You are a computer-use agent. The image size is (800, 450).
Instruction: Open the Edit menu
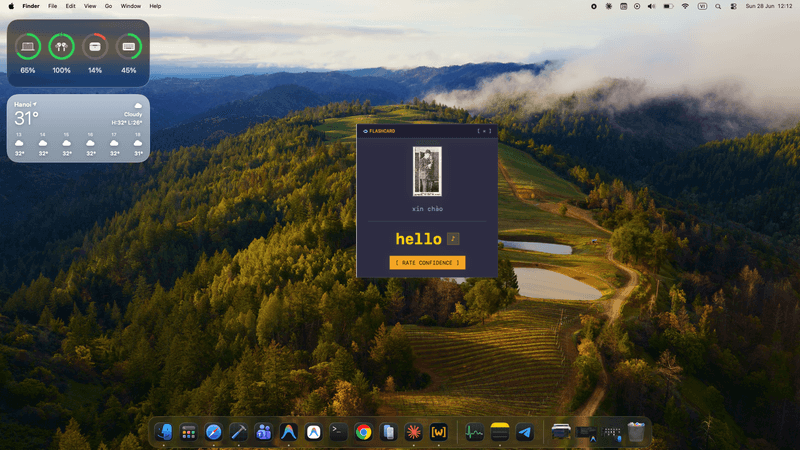pos(70,6)
